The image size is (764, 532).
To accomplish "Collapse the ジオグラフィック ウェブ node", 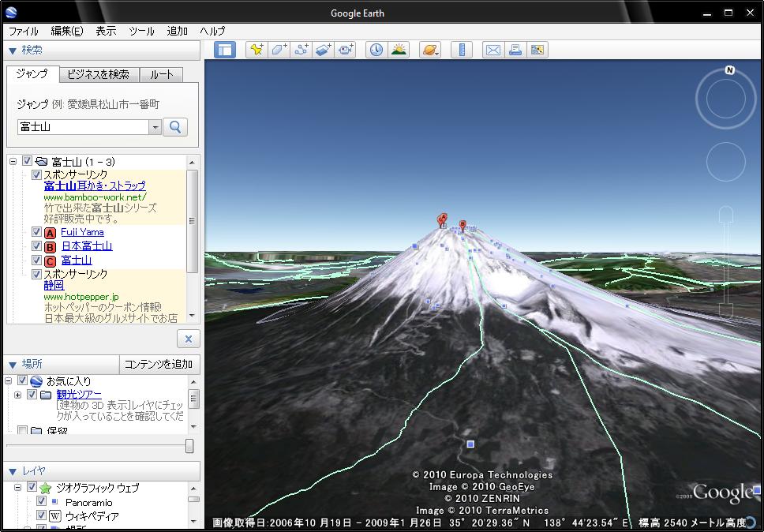I will click(18, 487).
